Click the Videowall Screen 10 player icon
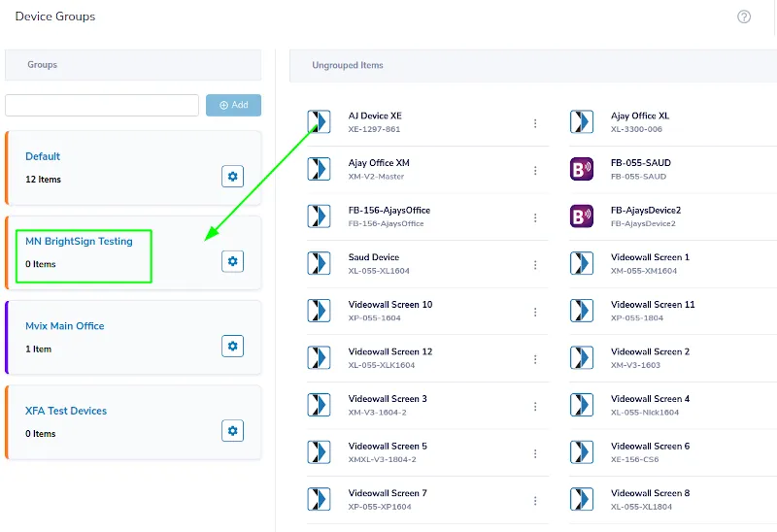The width and height of the screenshot is (777, 532). pyautogui.click(x=319, y=311)
